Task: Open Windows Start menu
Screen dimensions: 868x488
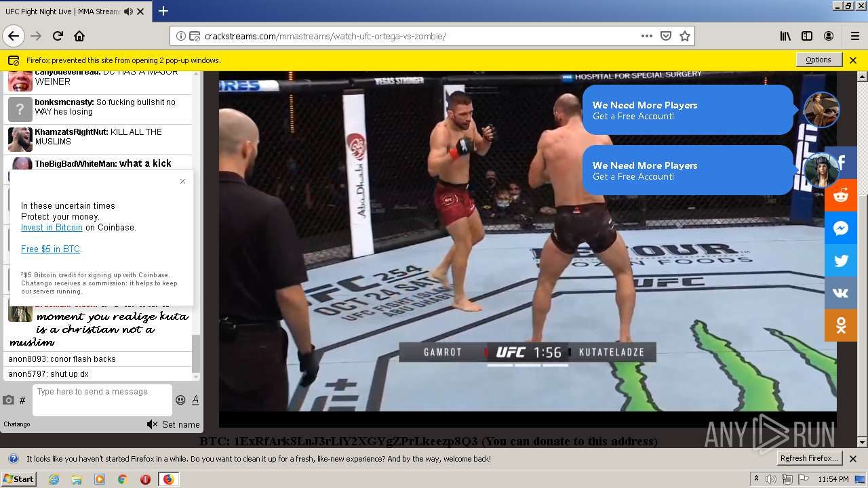Action: [x=18, y=479]
